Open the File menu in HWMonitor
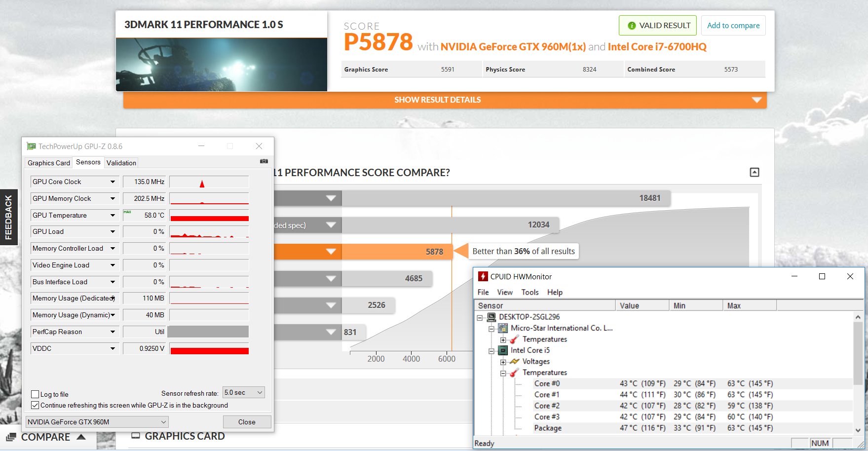 point(483,292)
